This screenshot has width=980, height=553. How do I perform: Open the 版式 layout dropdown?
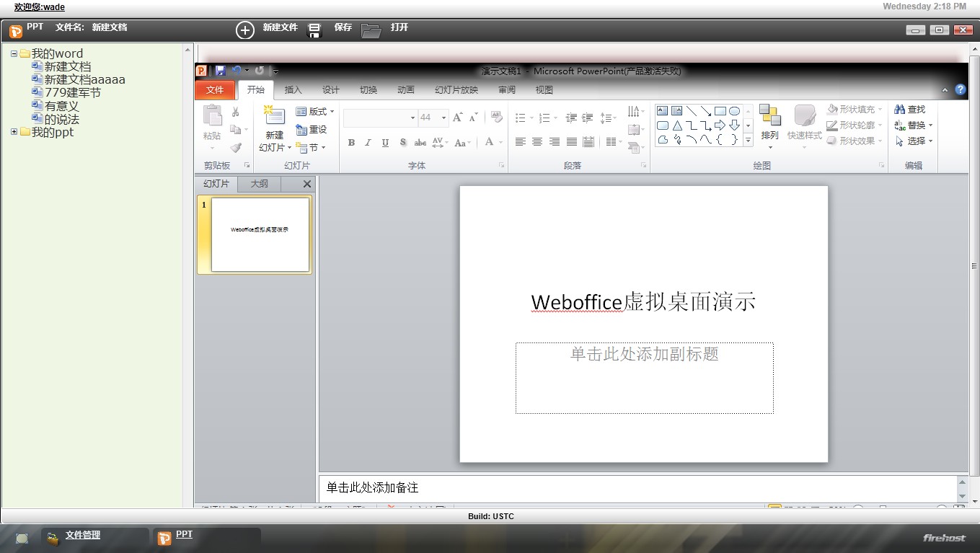point(315,112)
